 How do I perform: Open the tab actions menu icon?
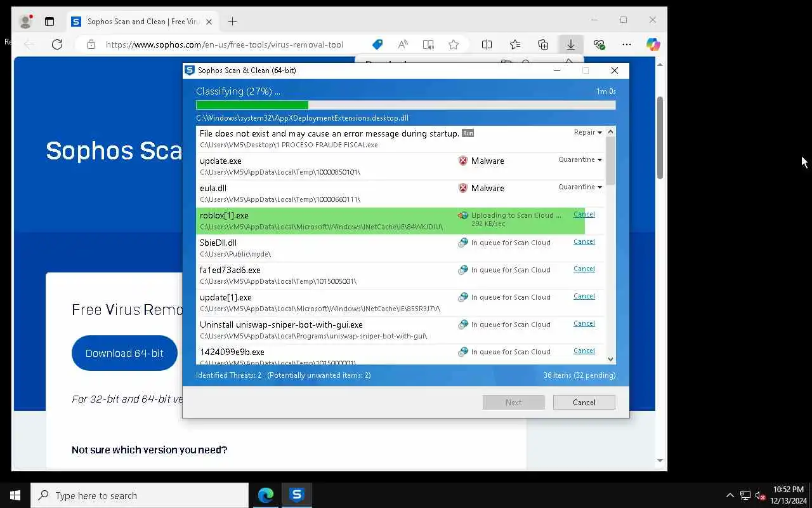tap(49, 22)
